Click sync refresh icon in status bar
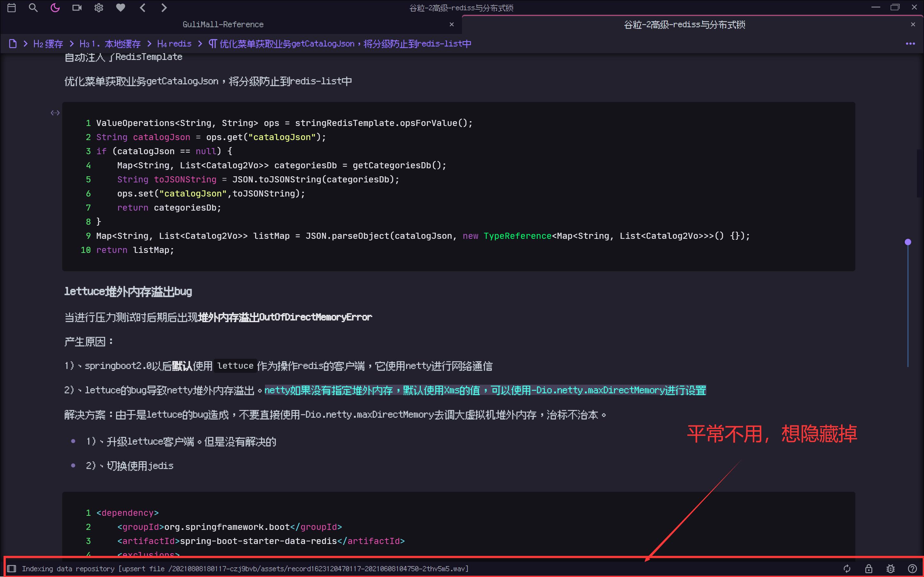 click(847, 569)
